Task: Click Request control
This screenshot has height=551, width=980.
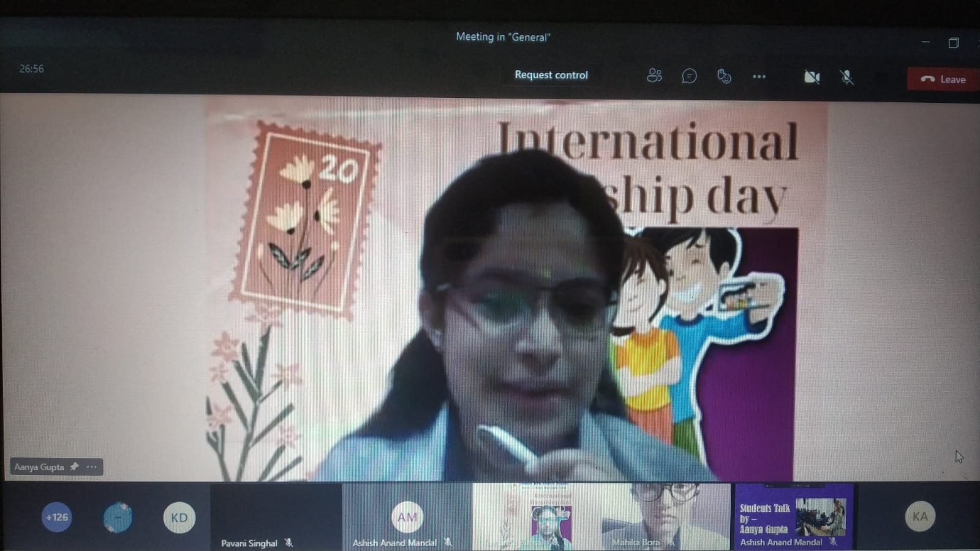Action: pos(551,75)
